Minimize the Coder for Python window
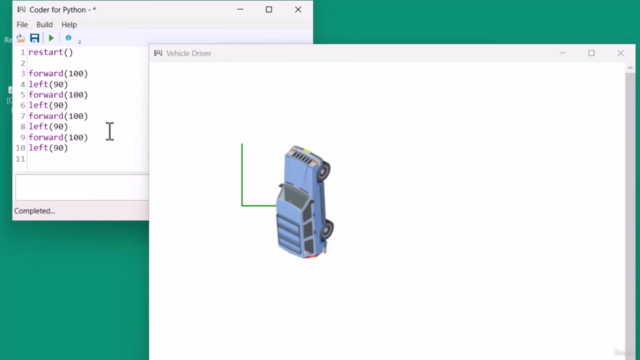Screen dimensions: 640x360 [x=240, y=9]
